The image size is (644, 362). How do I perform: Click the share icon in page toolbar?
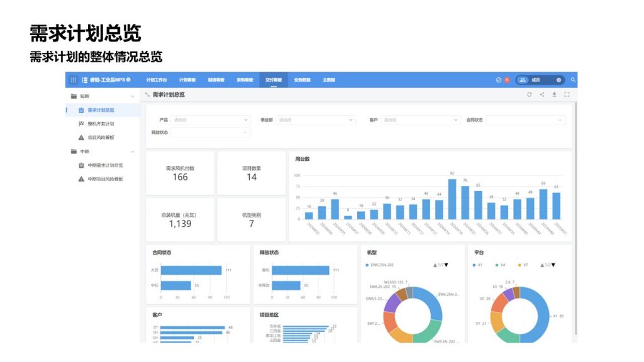541,94
